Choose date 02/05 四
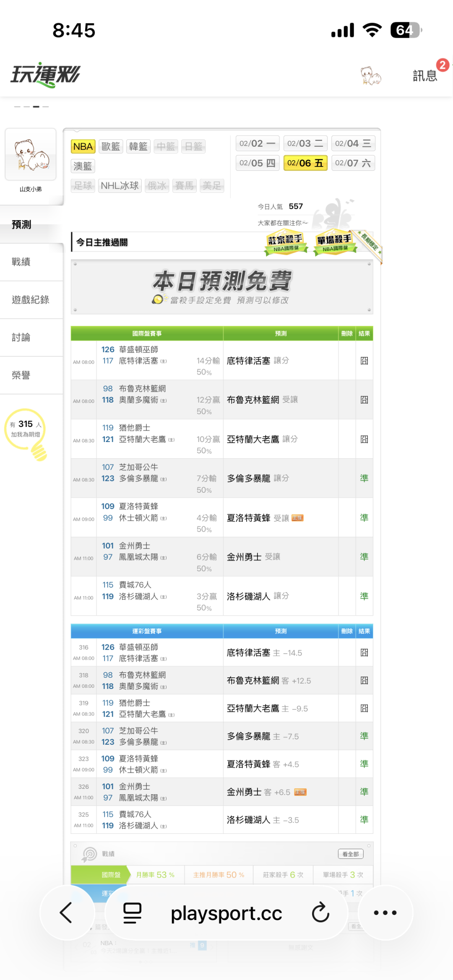453x980 pixels. tap(257, 163)
